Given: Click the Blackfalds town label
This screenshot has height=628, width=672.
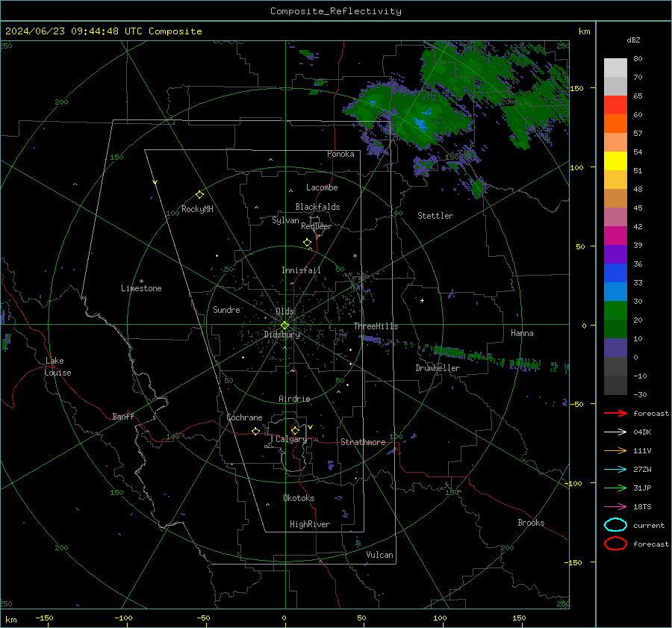Looking at the screenshot, I should pos(317,207).
